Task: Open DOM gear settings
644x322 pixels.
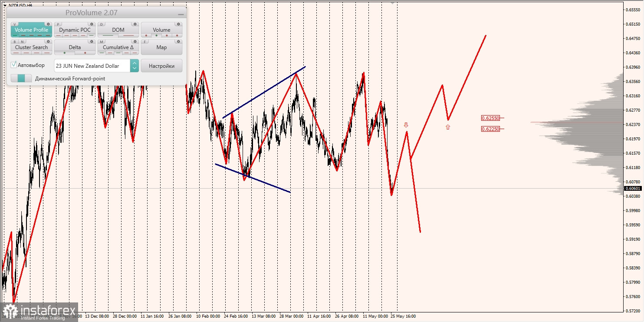Action: [135, 24]
